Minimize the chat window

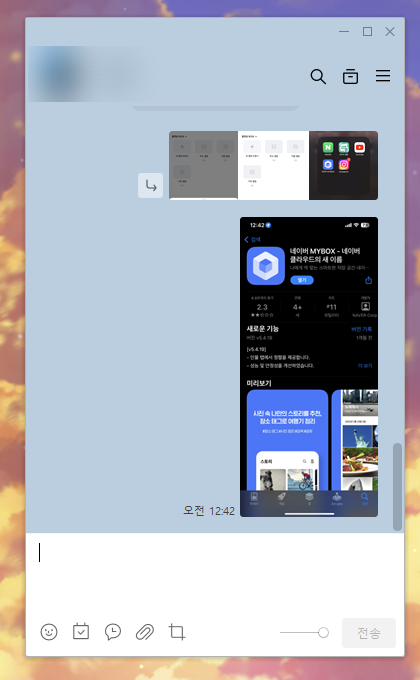(x=344, y=32)
